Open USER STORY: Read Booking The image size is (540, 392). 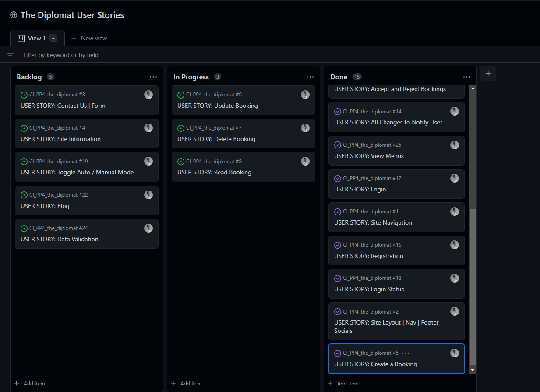(215, 172)
